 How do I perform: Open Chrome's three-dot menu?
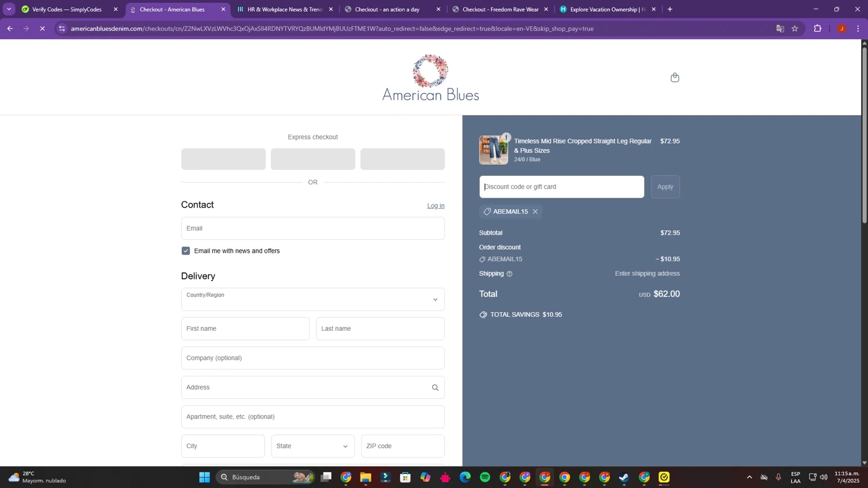(858, 28)
